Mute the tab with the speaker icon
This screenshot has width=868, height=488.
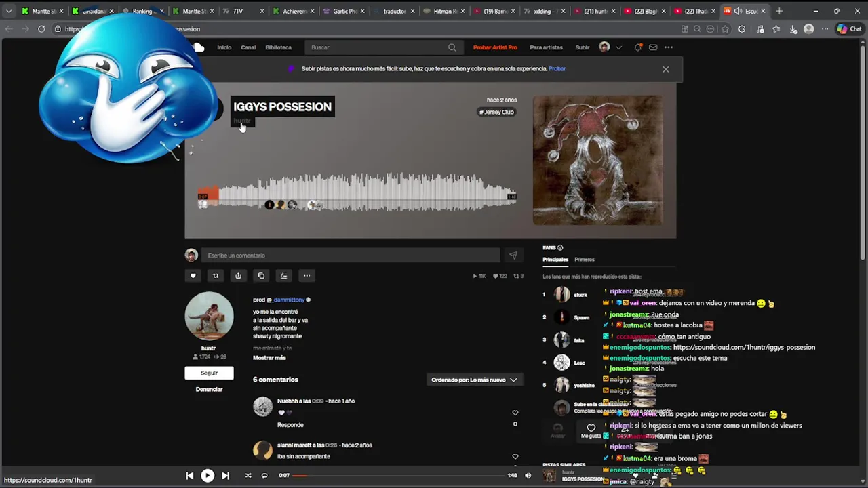pyautogui.click(x=738, y=11)
